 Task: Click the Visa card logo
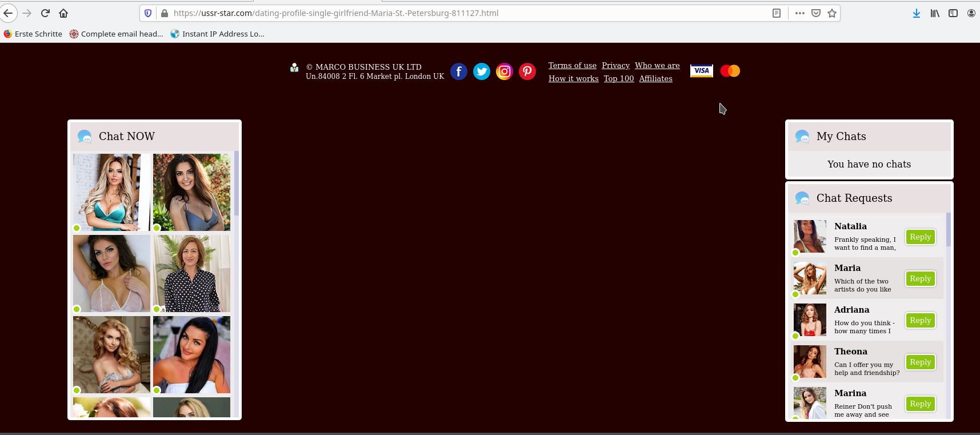point(702,71)
